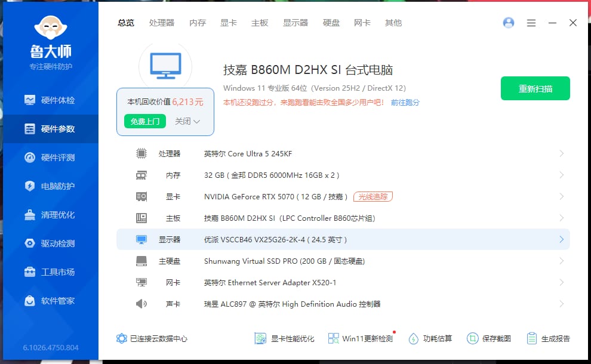Viewport: 591px width, 364px height.
Task: Click memory icon in 内存 row
Action: coord(141,175)
